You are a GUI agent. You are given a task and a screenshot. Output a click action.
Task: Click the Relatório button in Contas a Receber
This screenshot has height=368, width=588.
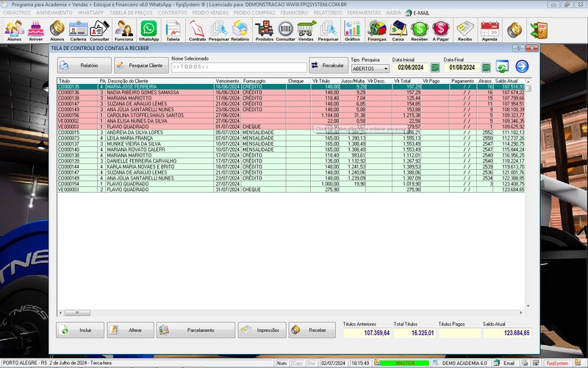[85, 66]
